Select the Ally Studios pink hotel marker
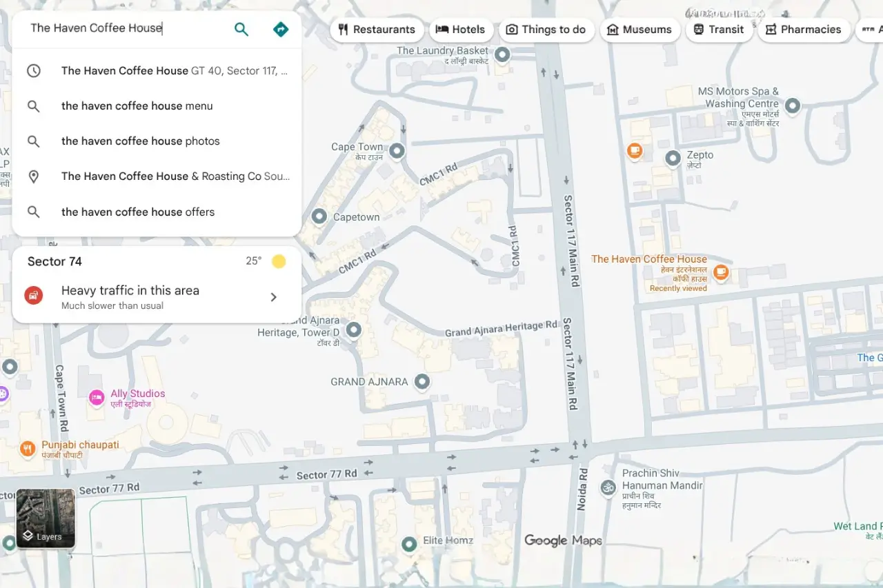Image resolution: width=883 pixels, height=588 pixels. click(97, 397)
